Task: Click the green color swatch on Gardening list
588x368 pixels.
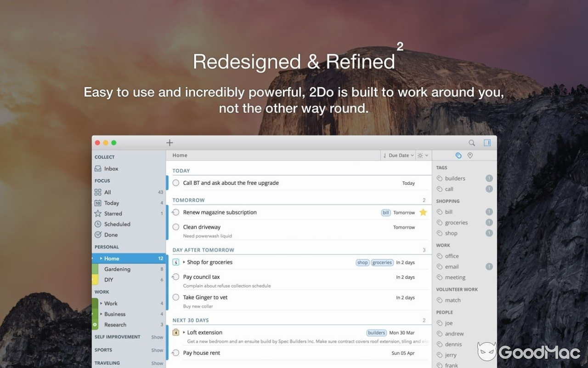Action: pos(94,269)
